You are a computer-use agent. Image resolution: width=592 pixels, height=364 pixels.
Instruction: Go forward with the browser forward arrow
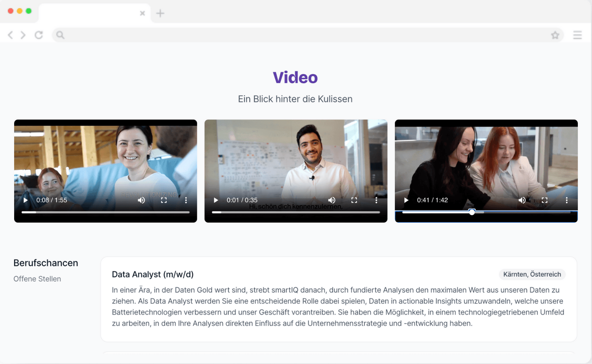click(23, 35)
